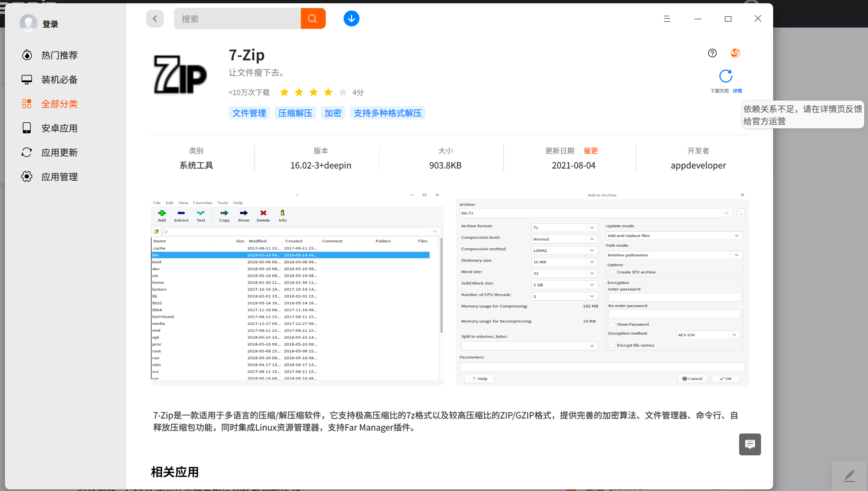Image resolution: width=868 pixels, height=491 pixels.
Task: Click the 催更 link beside update date
Action: (x=590, y=151)
